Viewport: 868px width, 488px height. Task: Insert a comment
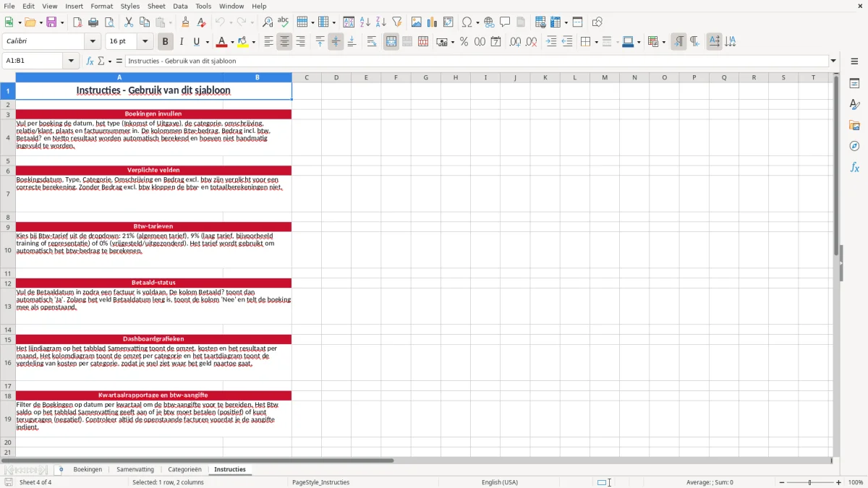tap(506, 22)
